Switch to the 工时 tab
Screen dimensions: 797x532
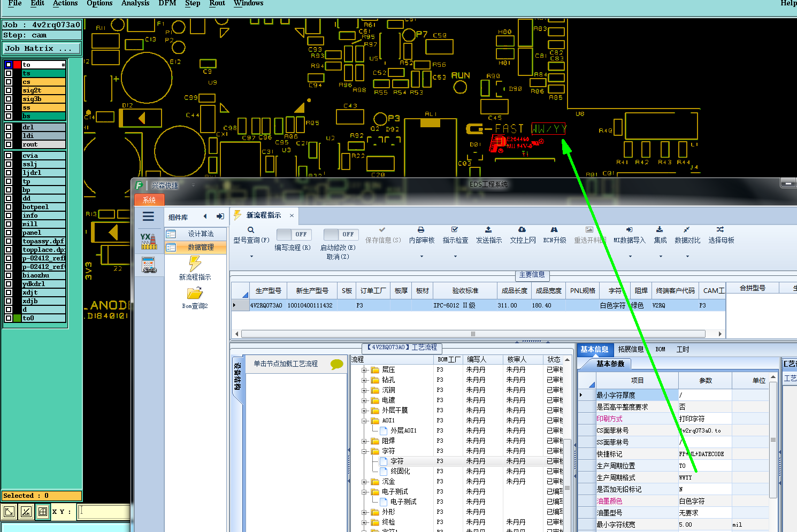point(683,349)
